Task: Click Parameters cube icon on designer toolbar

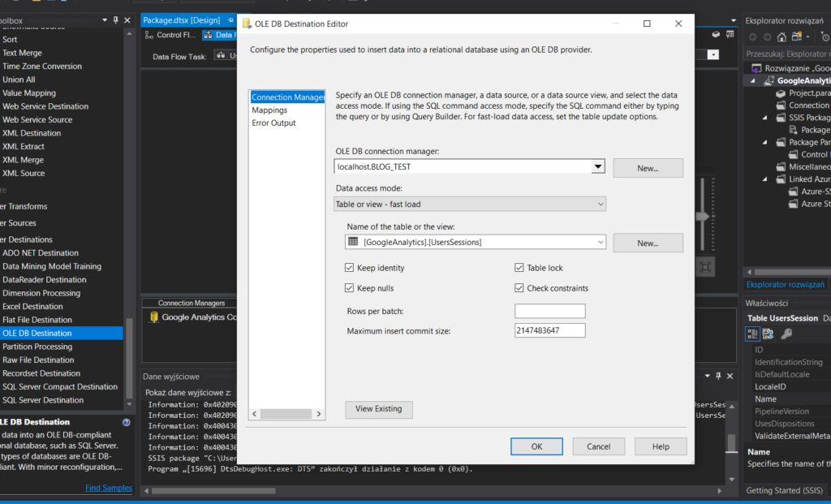Action: coord(716,34)
